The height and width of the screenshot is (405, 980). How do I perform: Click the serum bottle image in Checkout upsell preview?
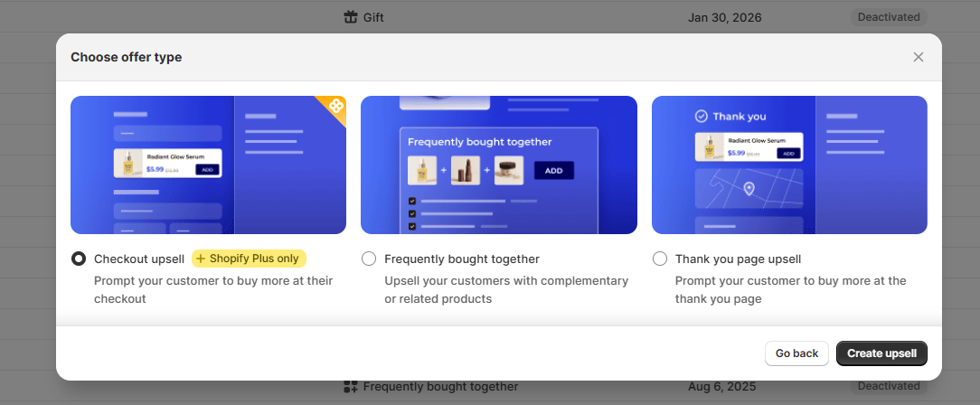(x=130, y=164)
